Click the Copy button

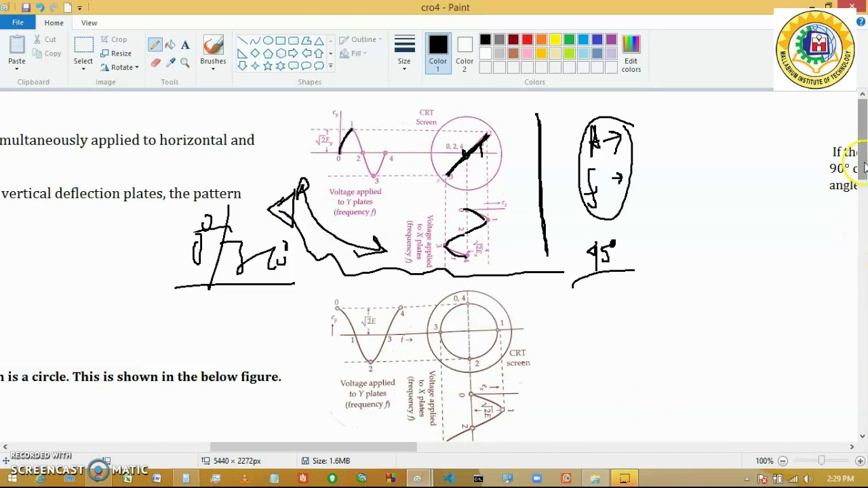[x=46, y=54]
